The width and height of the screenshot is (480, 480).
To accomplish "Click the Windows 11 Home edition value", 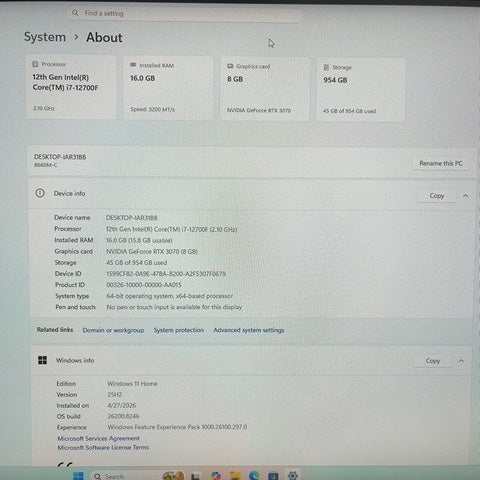I will click(x=132, y=384).
